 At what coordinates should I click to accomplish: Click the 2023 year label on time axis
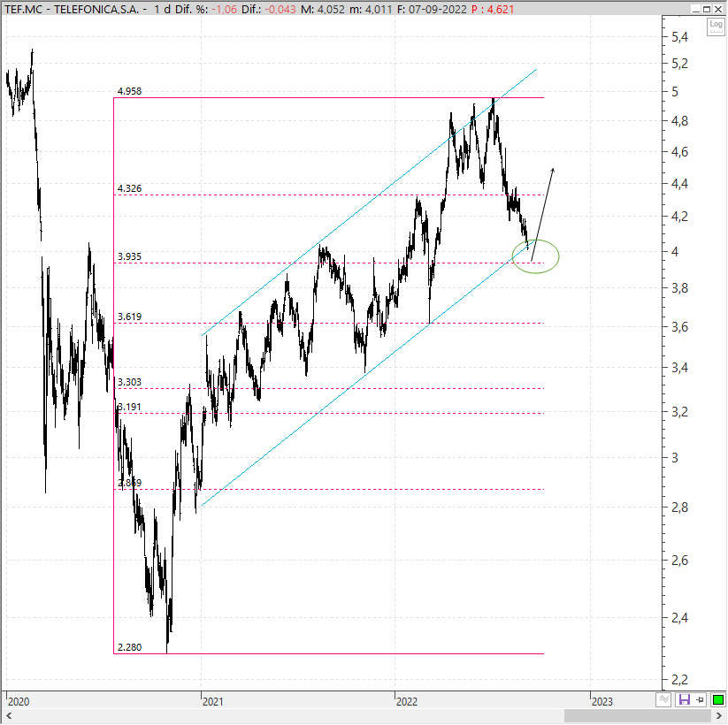602,701
